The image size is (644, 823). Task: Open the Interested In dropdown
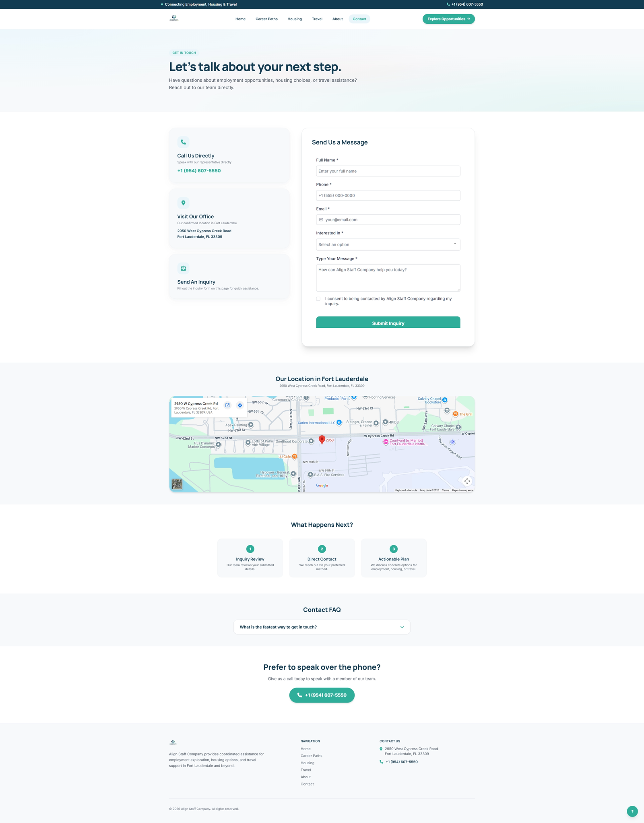[388, 244]
